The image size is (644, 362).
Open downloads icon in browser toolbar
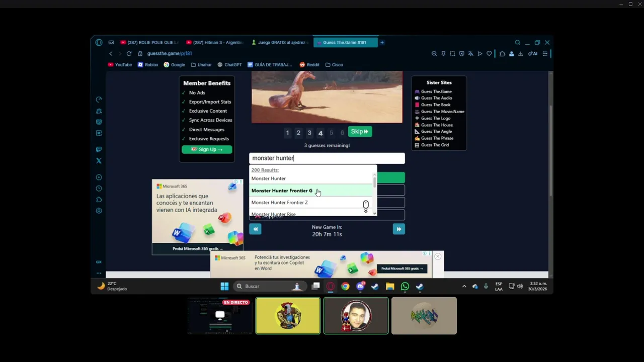pyautogui.click(x=521, y=54)
